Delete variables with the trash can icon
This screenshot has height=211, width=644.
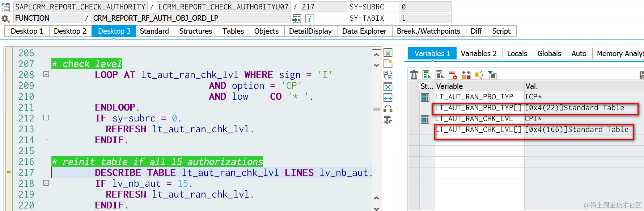point(414,75)
